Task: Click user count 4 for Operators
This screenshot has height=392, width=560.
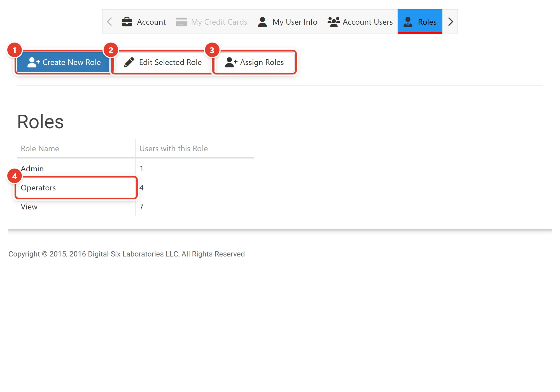Action: (141, 188)
